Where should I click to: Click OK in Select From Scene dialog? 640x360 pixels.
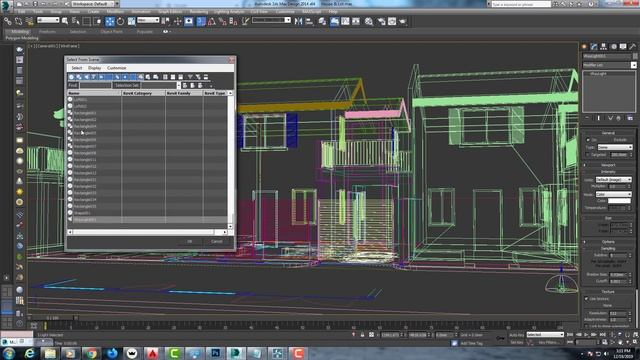[x=189, y=242]
